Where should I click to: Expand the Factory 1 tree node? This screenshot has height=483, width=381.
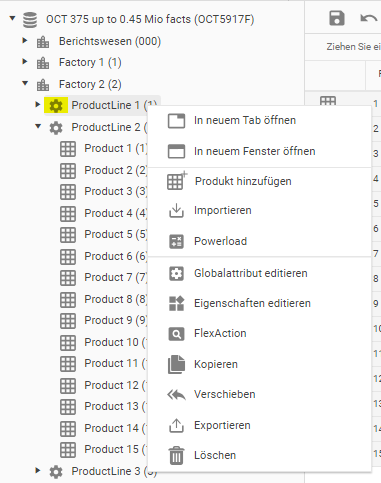(25, 62)
